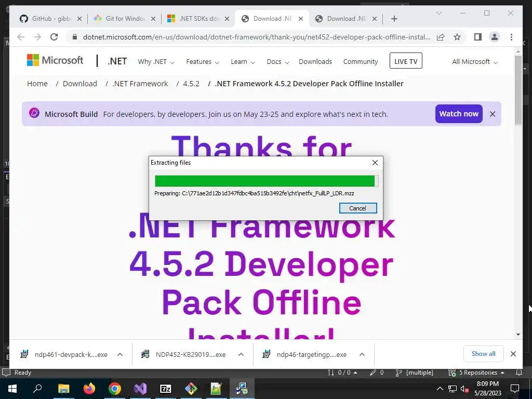Click the .NET brand link
The width and height of the screenshot is (532, 399).
(117, 61)
